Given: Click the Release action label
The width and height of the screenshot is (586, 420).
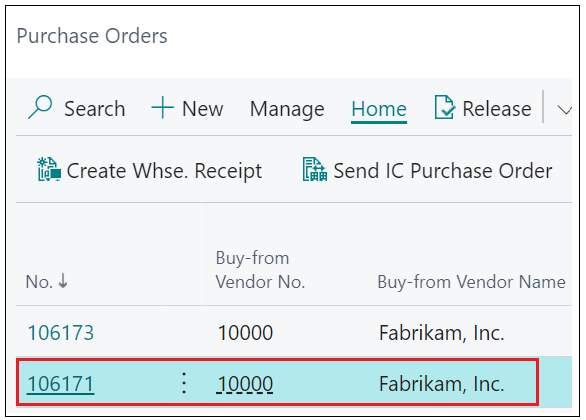Looking at the screenshot, I should click(497, 109).
